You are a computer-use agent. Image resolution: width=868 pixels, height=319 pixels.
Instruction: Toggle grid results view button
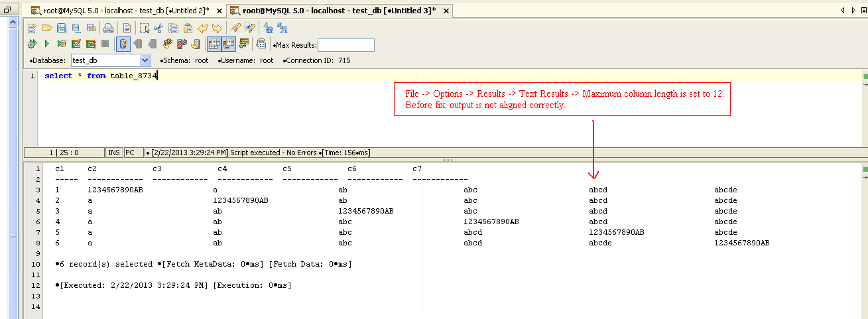pyautogui.click(x=214, y=44)
